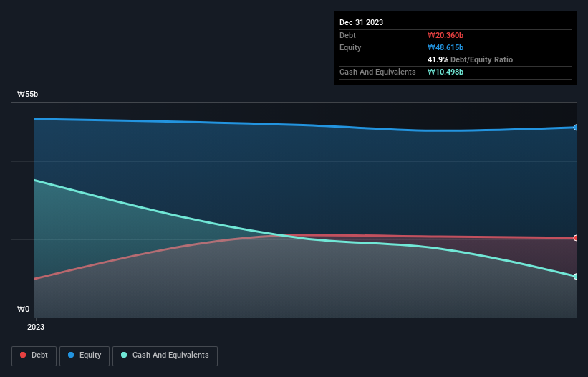Click the teal Cash endpoint marker
The image size is (588, 377).
(575, 277)
